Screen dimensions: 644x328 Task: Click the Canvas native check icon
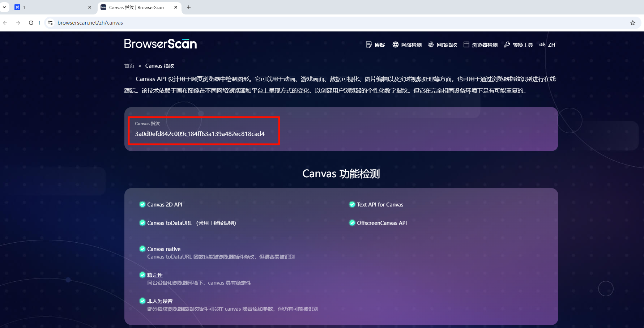click(142, 249)
